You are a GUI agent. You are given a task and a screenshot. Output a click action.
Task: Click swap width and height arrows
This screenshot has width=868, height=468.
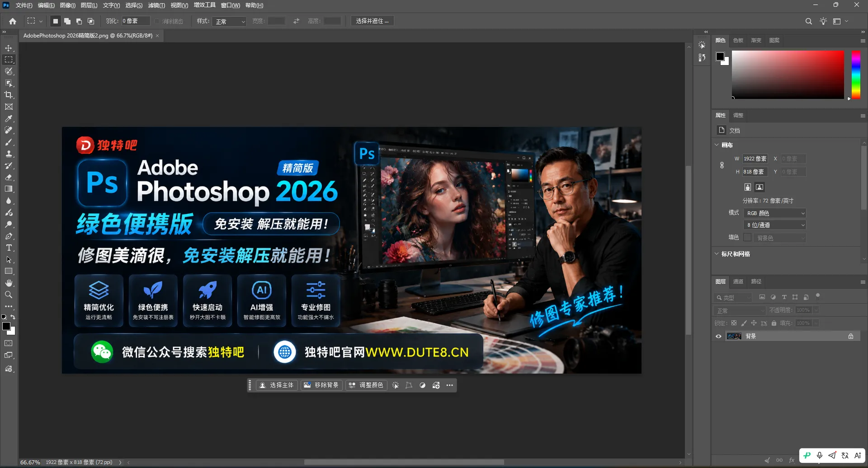tap(296, 21)
